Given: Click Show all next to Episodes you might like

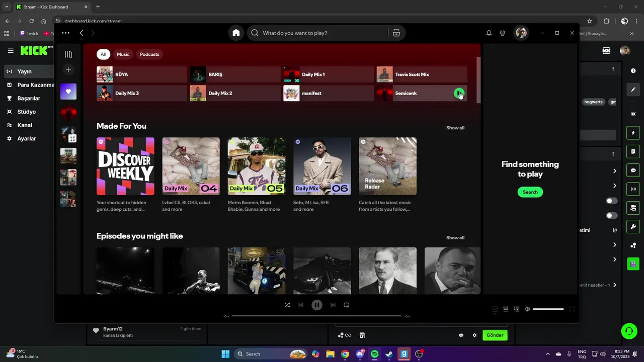Looking at the screenshot, I should click(455, 238).
